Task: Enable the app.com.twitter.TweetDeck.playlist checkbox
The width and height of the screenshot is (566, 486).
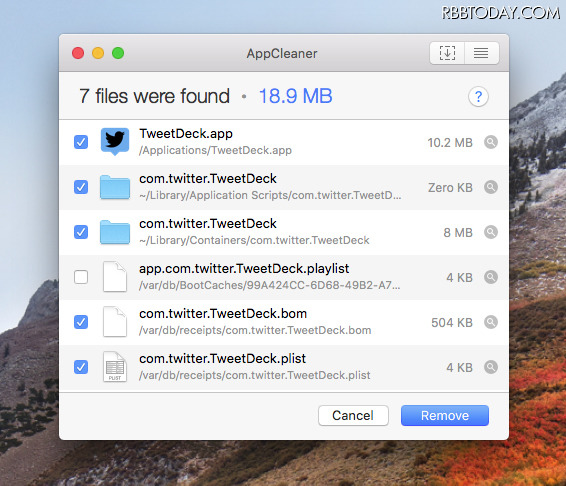Action: click(81, 277)
